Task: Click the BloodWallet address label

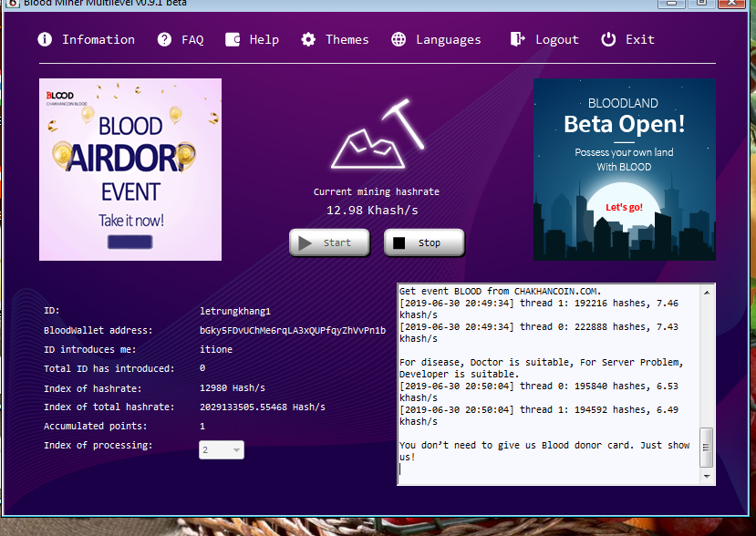Action: pos(98,330)
